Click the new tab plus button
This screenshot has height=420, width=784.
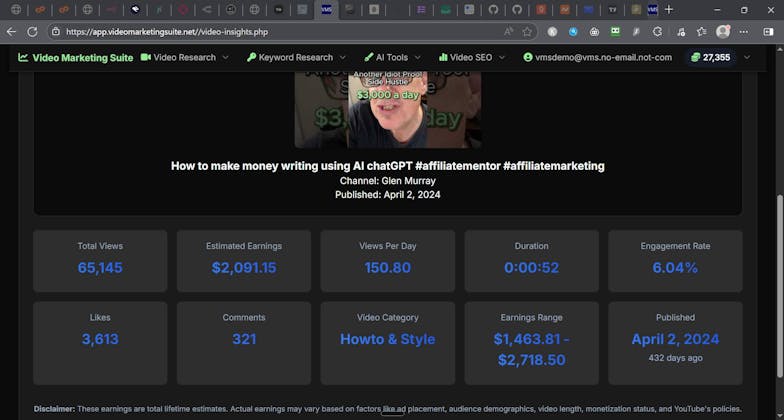coord(669,9)
